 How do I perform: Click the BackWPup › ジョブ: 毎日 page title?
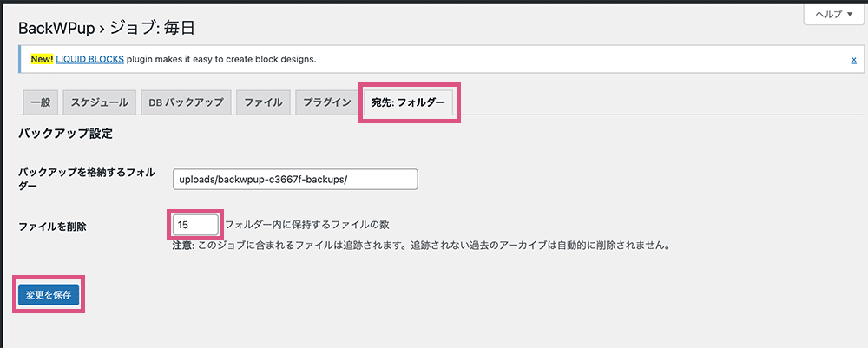(x=106, y=28)
